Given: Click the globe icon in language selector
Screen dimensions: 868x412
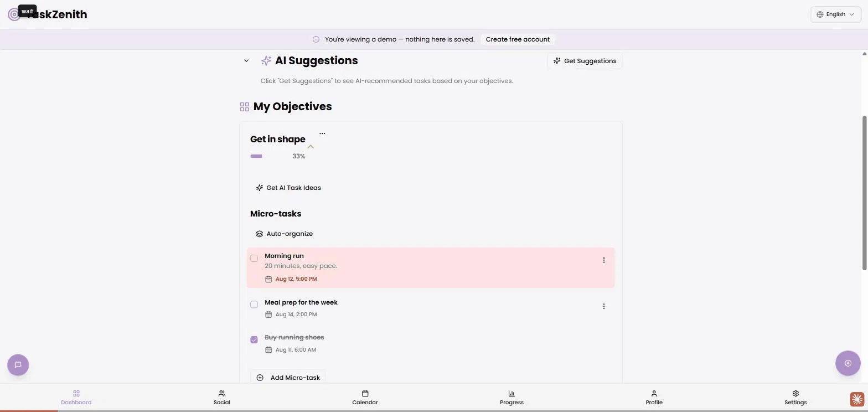Looking at the screenshot, I should pyautogui.click(x=820, y=14).
